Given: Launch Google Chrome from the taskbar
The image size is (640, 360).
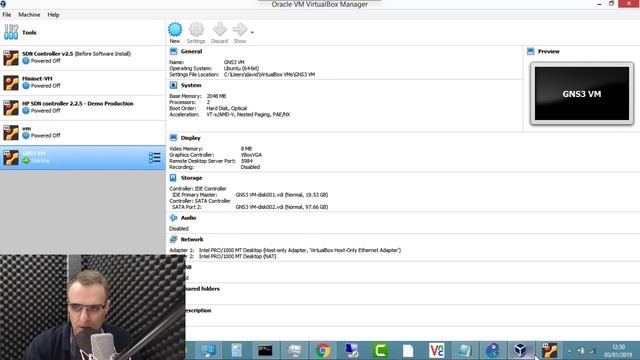Looking at the screenshot, I should 323,351.
